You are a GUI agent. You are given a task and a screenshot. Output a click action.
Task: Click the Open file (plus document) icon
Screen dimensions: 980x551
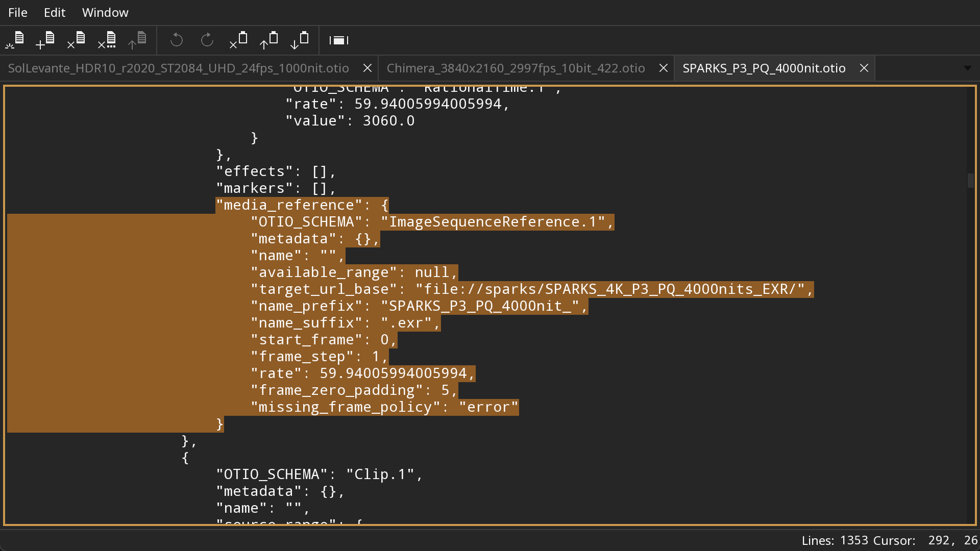(45, 40)
